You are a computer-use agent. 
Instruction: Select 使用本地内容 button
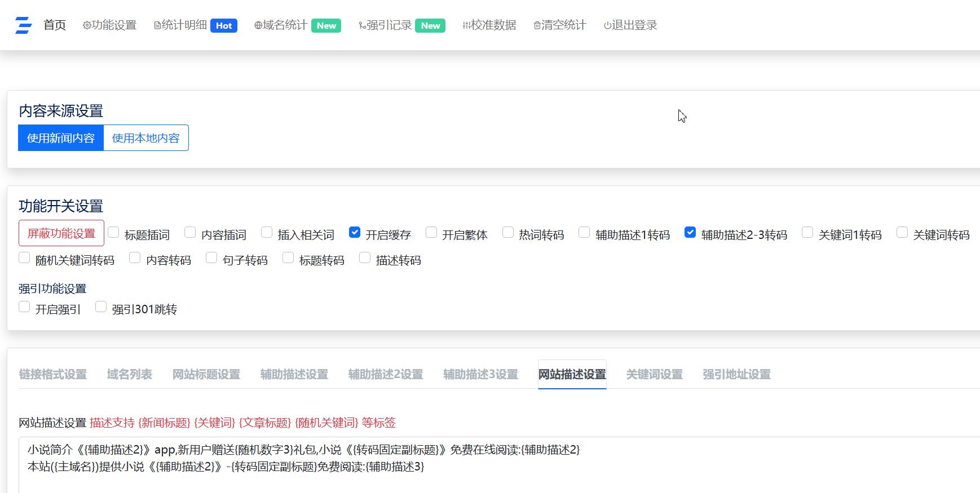pos(145,138)
